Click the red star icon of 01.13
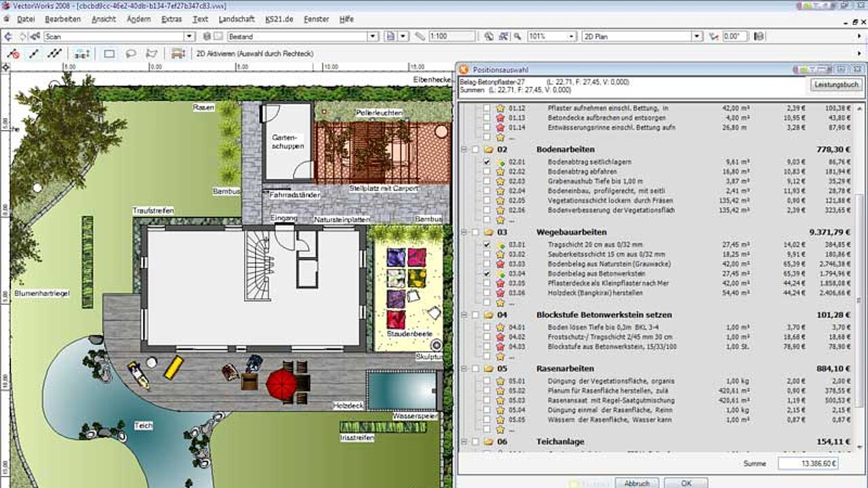Viewport: 868px width, 488px height. click(x=500, y=118)
